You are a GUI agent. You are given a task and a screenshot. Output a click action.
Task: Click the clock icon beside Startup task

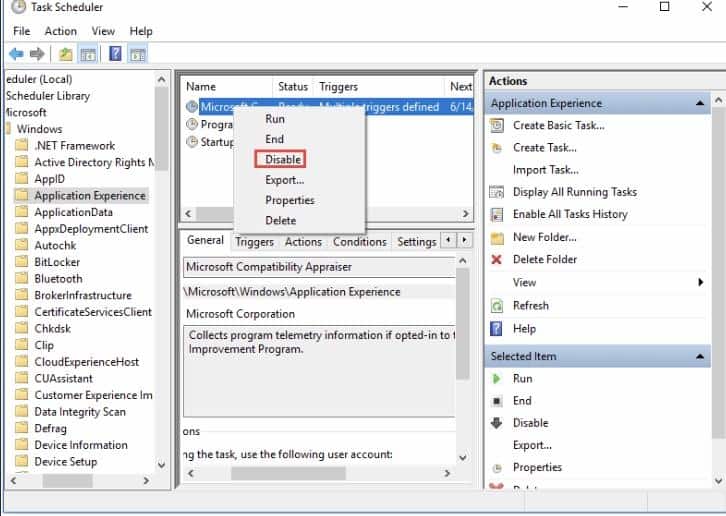click(192, 142)
